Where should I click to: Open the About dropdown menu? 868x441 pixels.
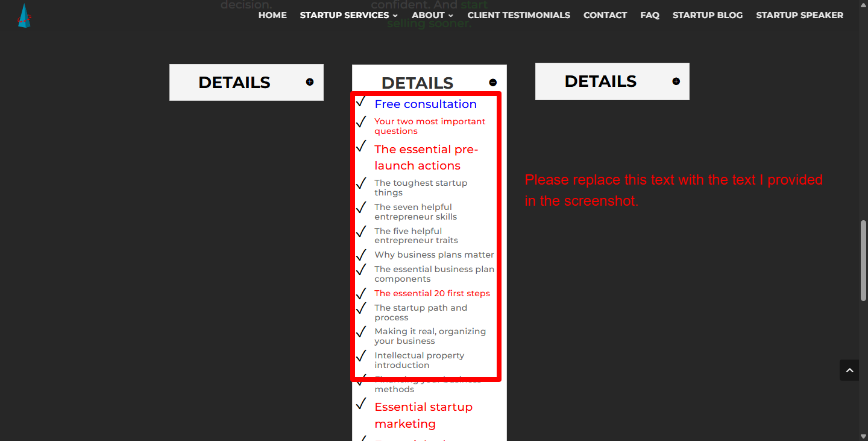click(432, 15)
